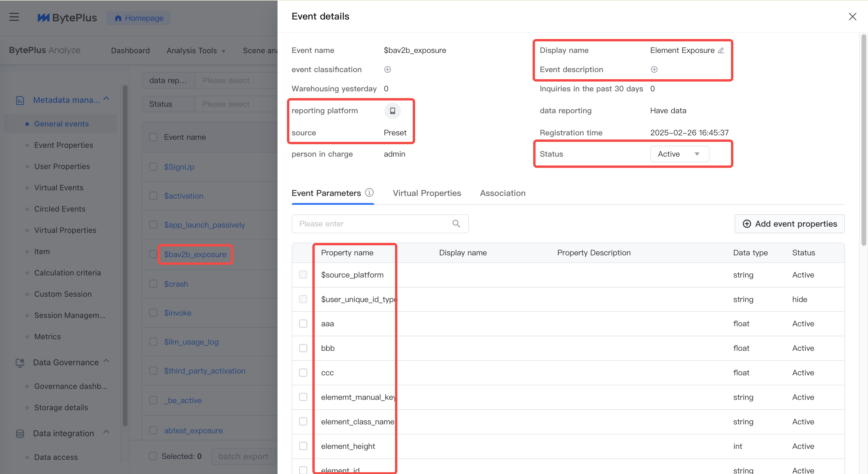Click the Metadata management sidebar icon
868x474 pixels.
20,100
